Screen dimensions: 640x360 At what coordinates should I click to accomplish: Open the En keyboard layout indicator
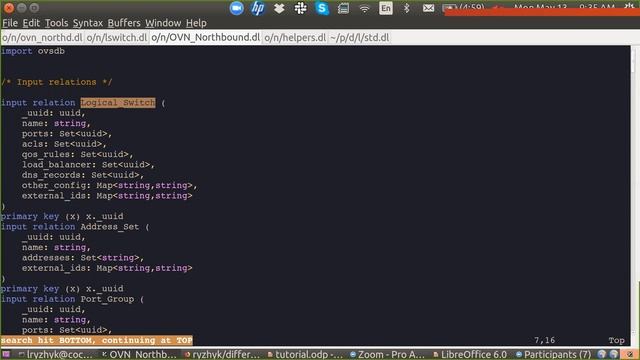386,8
